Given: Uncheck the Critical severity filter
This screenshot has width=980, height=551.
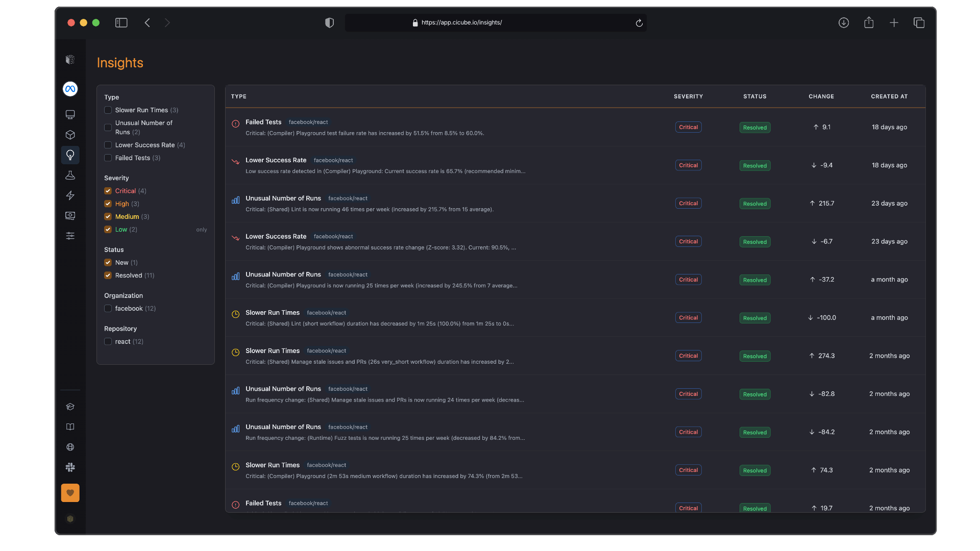Looking at the screenshot, I should (108, 191).
